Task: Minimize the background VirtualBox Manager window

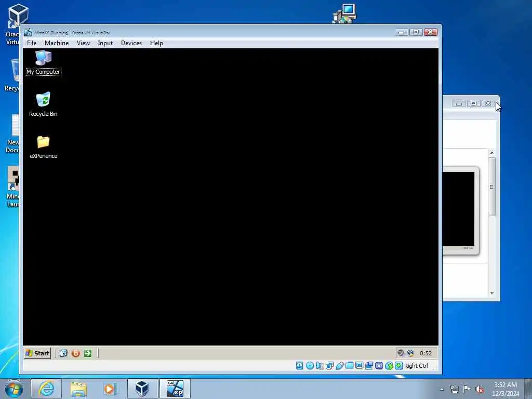Action: pos(459,103)
